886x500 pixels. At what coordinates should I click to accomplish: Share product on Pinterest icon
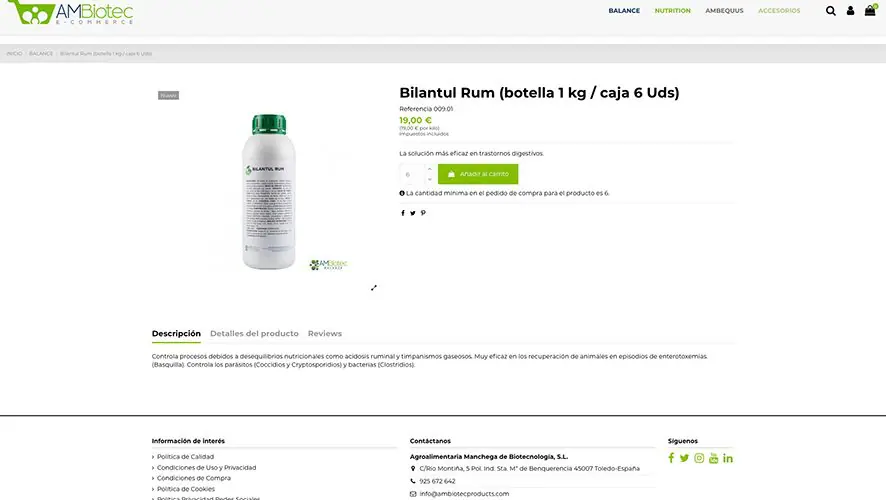tap(423, 213)
